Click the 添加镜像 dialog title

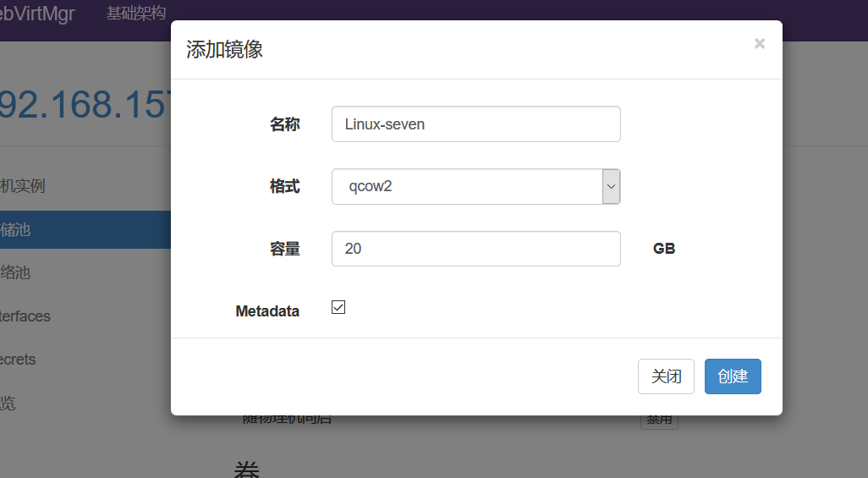[224, 49]
